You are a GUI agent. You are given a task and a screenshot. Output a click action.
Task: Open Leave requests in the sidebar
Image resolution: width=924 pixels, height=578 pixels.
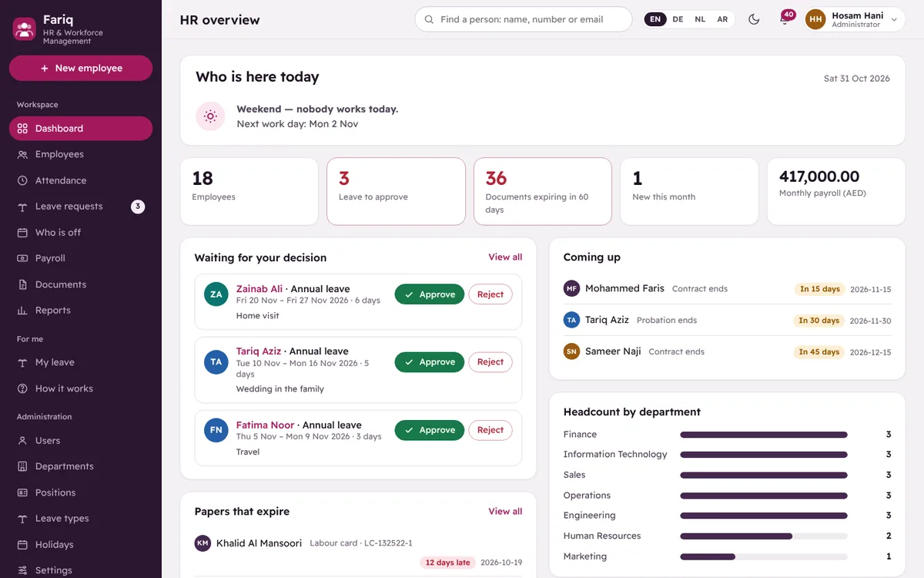pyautogui.click(x=81, y=207)
